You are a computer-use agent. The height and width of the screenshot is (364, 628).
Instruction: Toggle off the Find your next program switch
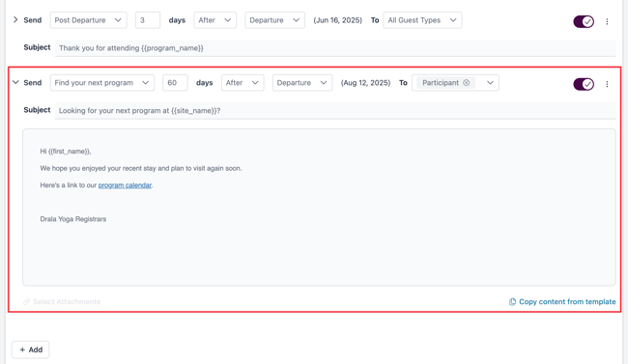584,84
